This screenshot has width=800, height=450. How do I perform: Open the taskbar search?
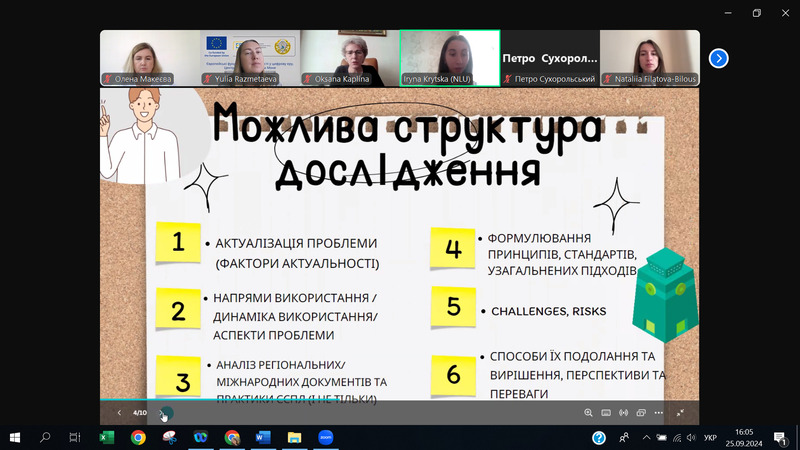point(45,437)
